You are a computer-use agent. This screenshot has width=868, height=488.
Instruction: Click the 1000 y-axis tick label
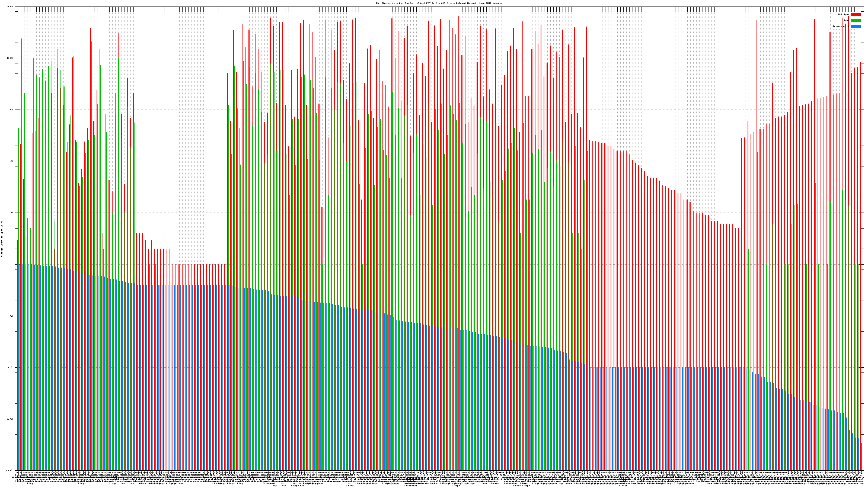click(x=11, y=110)
